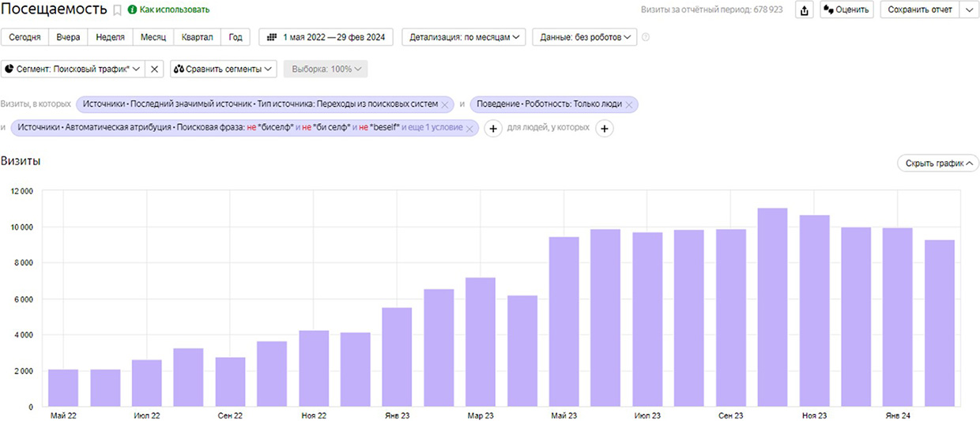Expand the Сравнить сегменты dropdown
980x421 pixels.
point(223,69)
